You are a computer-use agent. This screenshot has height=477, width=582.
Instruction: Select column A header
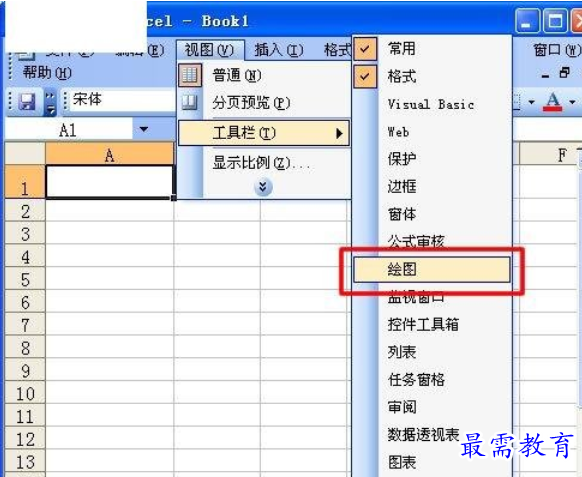(x=109, y=155)
